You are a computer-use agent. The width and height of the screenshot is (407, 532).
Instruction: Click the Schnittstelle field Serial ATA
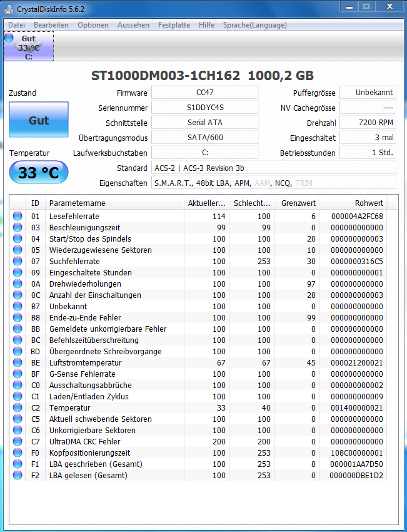204,123
